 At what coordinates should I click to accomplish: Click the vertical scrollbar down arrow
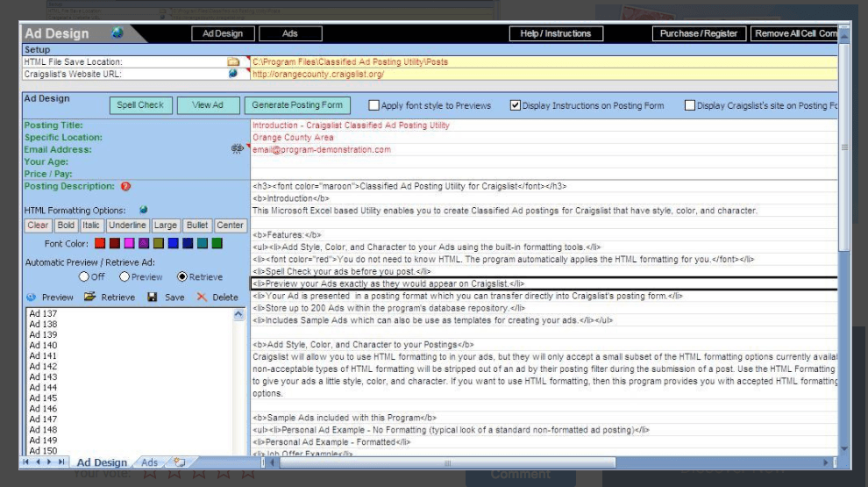[844, 448]
